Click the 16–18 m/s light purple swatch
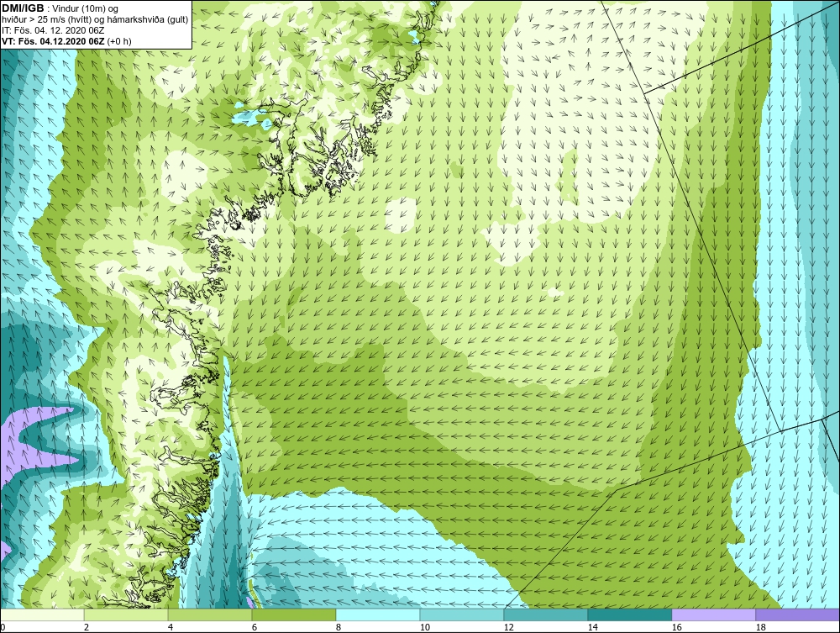This screenshot has height=633, width=840. (x=713, y=615)
